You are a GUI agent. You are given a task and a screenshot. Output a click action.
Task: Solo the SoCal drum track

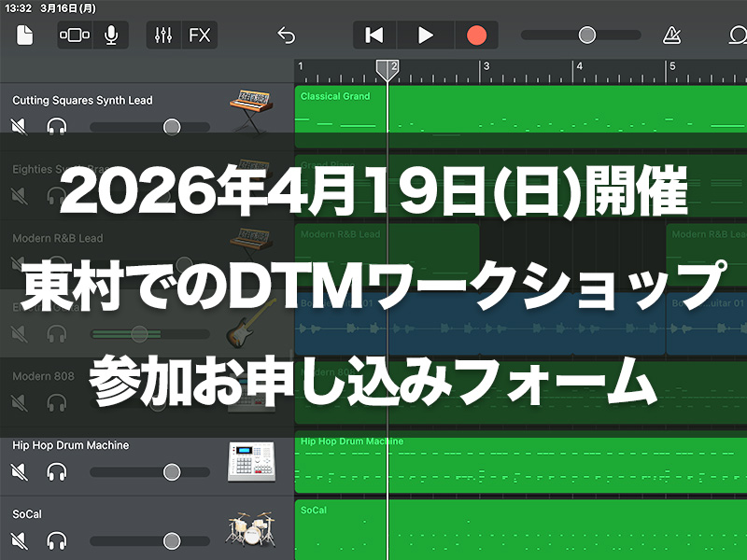[57, 540]
